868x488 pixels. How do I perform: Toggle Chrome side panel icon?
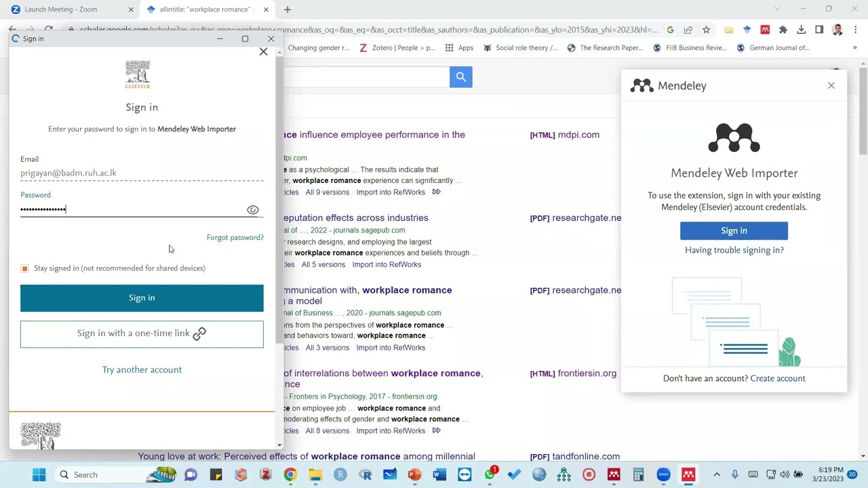point(819,30)
